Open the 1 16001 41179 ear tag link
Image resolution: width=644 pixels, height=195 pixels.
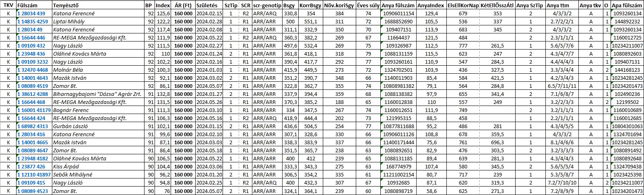pos(34,110)
